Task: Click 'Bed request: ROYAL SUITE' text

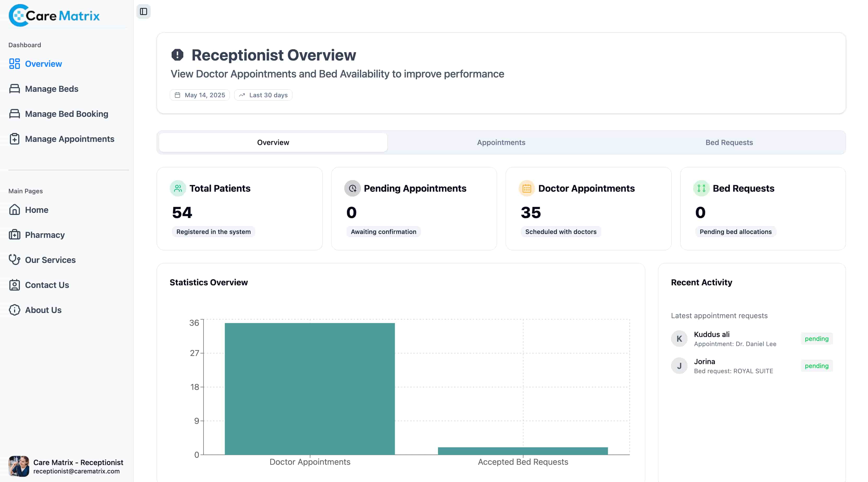Action: [x=734, y=371]
